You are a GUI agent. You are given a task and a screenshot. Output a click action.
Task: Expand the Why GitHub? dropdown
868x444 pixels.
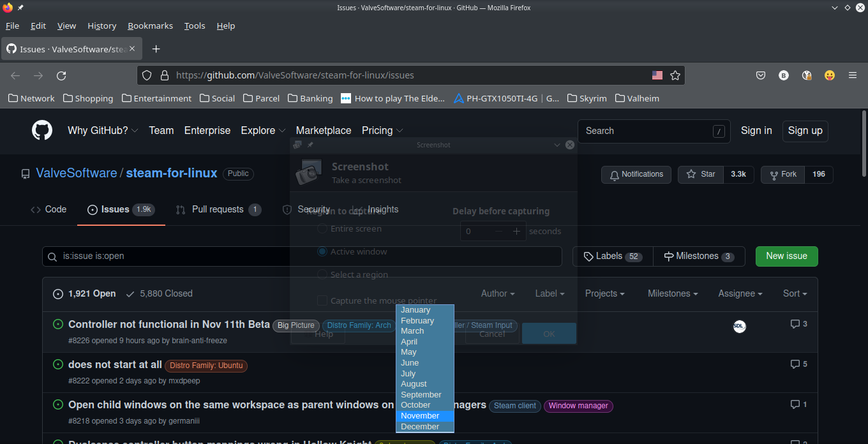click(103, 130)
